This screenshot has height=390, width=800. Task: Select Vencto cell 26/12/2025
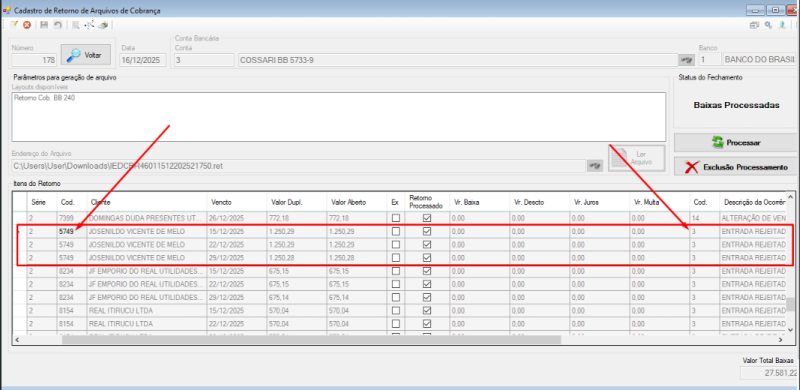pos(237,218)
